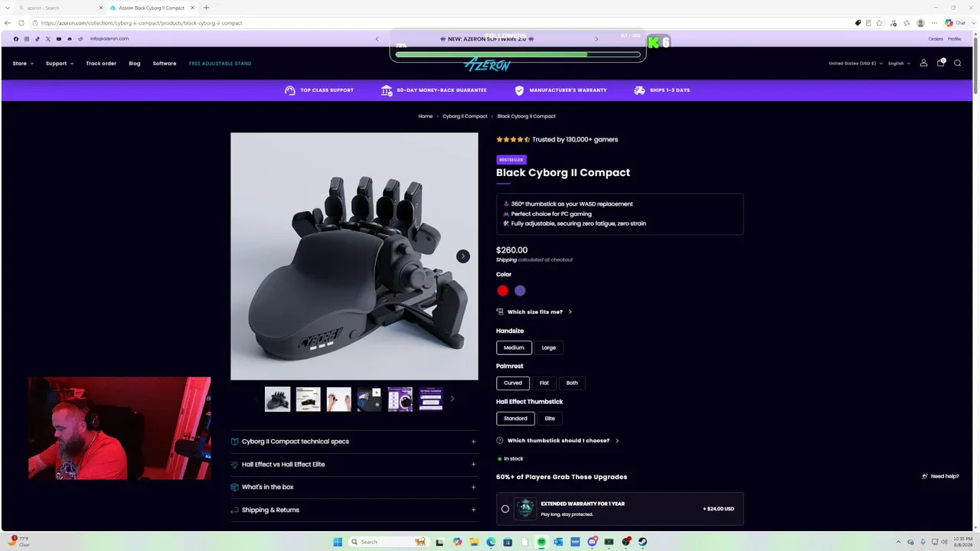Open Azeron's Instagram icon
The height and width of the screenshot is (551, 980).
[27, 39]
